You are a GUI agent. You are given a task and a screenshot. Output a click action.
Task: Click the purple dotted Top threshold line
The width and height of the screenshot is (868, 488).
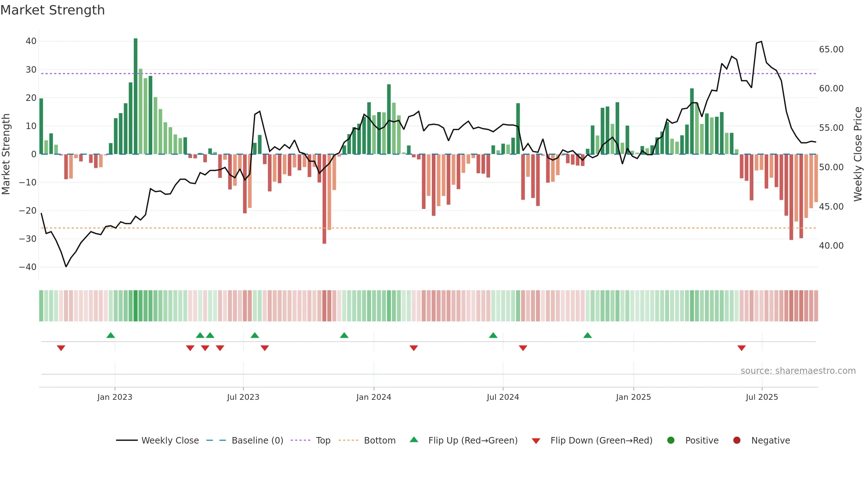tap(429, 73)
